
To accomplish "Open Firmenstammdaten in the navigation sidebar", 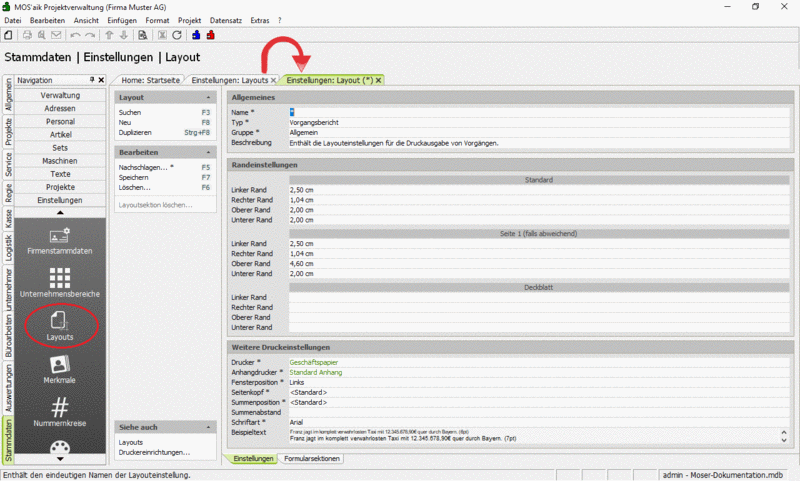I will (x=60, y=241).
